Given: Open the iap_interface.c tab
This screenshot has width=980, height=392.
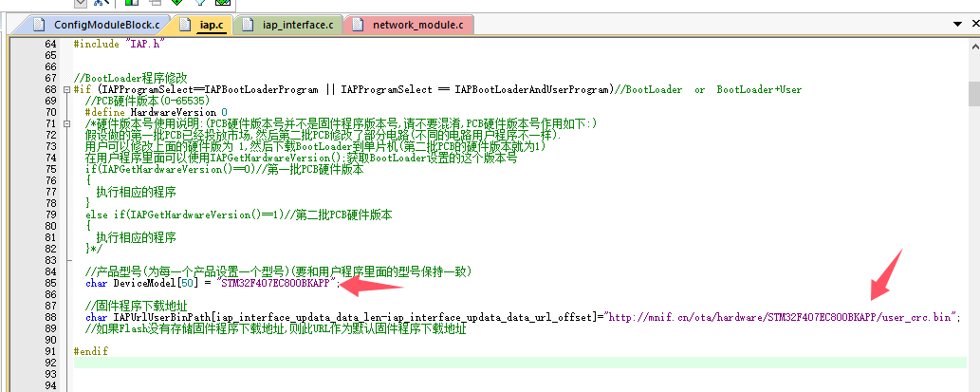Looking at the screenshot, I should coord(290,25).
